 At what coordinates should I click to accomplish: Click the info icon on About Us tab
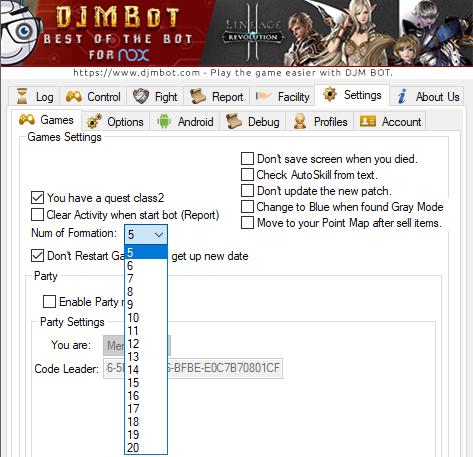tap(402, 96)
